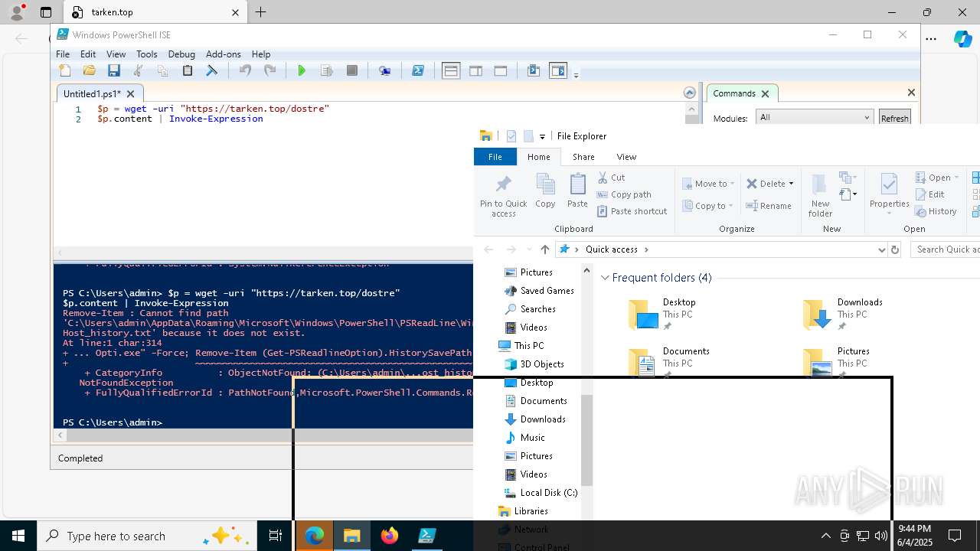Click the Search Quick access field
Screen dimensions: 980x551
pyautogui.click(x=946, y=249)
